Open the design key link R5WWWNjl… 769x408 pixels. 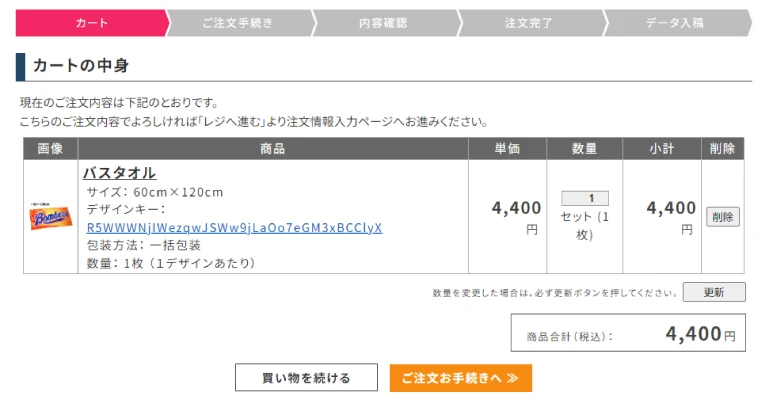click(234, 227)
